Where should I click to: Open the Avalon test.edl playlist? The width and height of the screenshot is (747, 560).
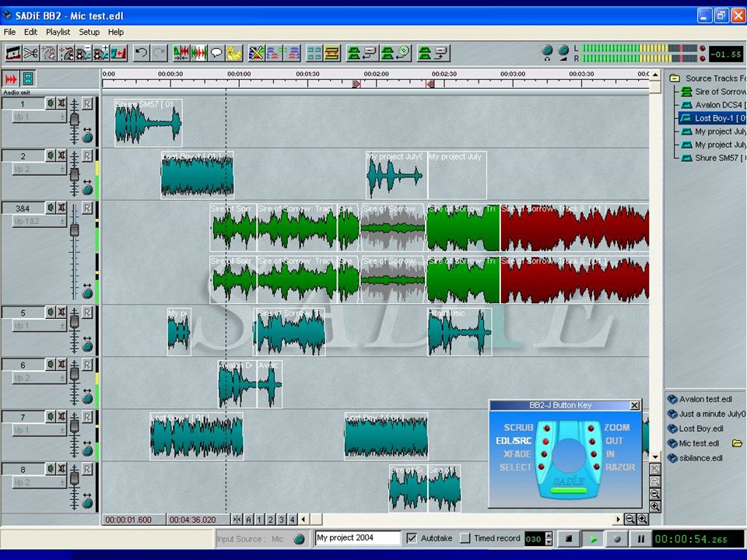pos(700,399)
